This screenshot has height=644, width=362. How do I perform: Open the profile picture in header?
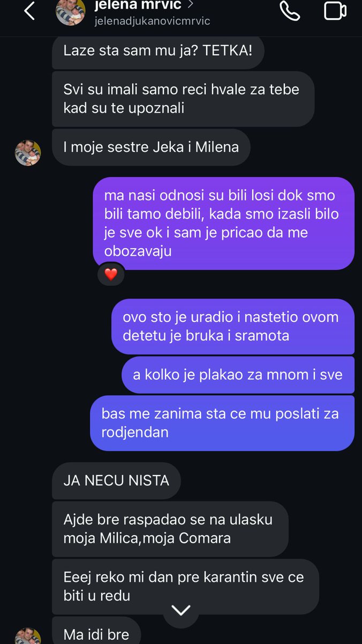[70, 12]
